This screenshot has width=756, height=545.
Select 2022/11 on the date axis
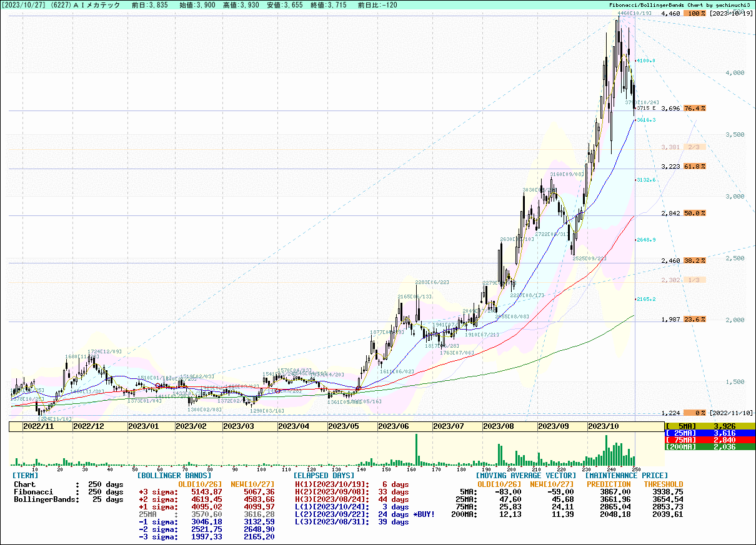click(x=39, y=426)
